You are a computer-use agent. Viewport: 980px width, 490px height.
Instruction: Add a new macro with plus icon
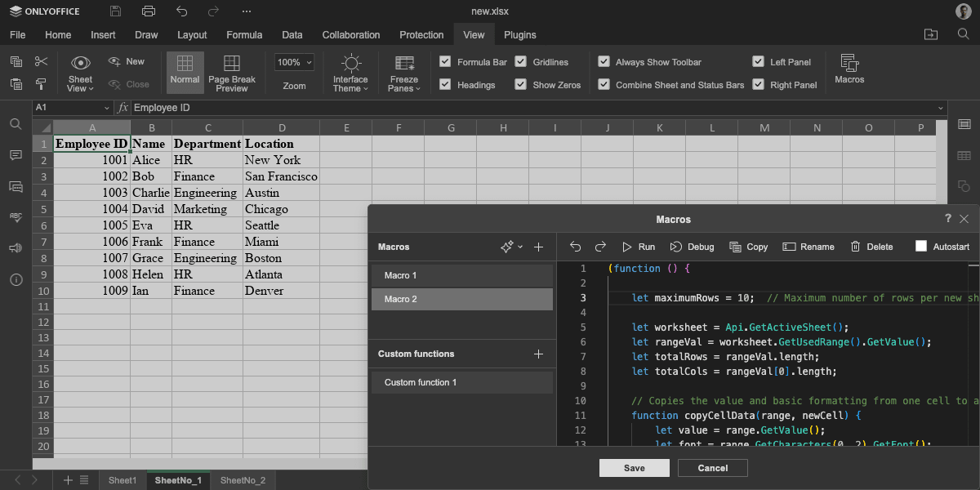[538, 247]
